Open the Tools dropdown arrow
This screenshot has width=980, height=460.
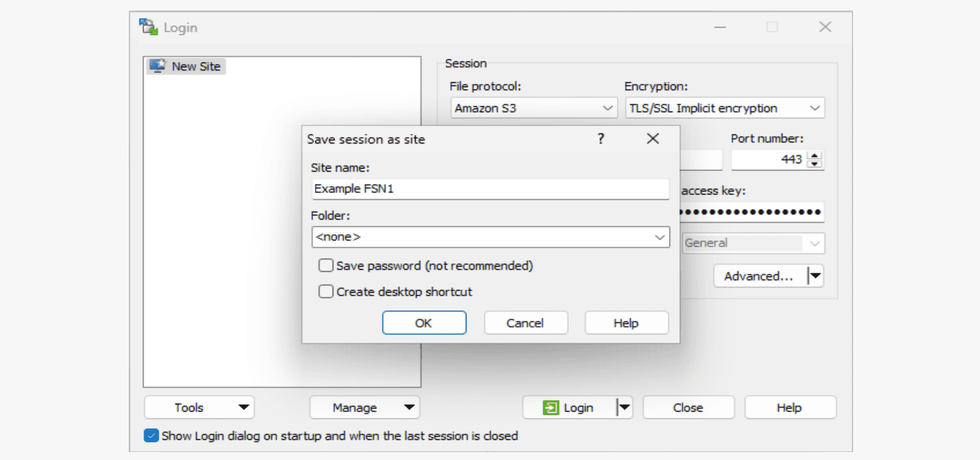243,407
